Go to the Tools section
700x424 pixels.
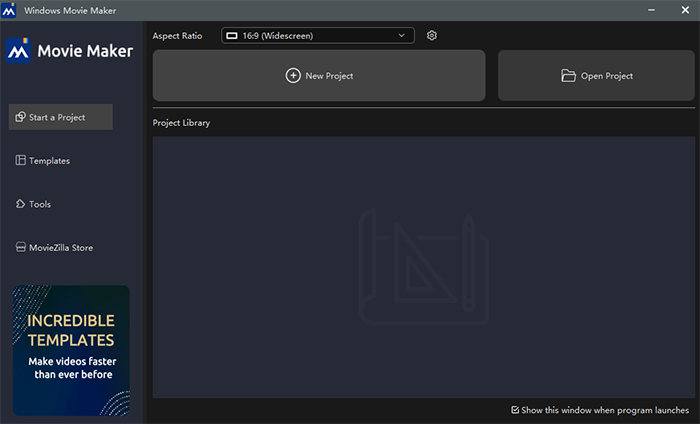[33, 204]
